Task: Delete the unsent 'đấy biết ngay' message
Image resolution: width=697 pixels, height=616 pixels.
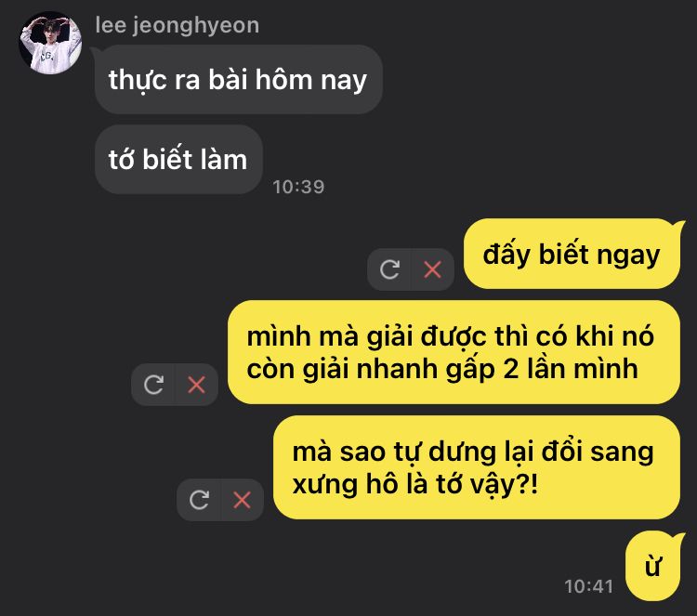Action: (432, 269)
